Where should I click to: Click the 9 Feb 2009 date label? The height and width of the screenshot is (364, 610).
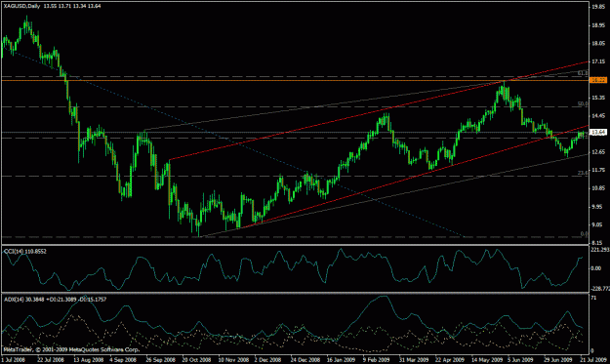click(x=377, y=360)
